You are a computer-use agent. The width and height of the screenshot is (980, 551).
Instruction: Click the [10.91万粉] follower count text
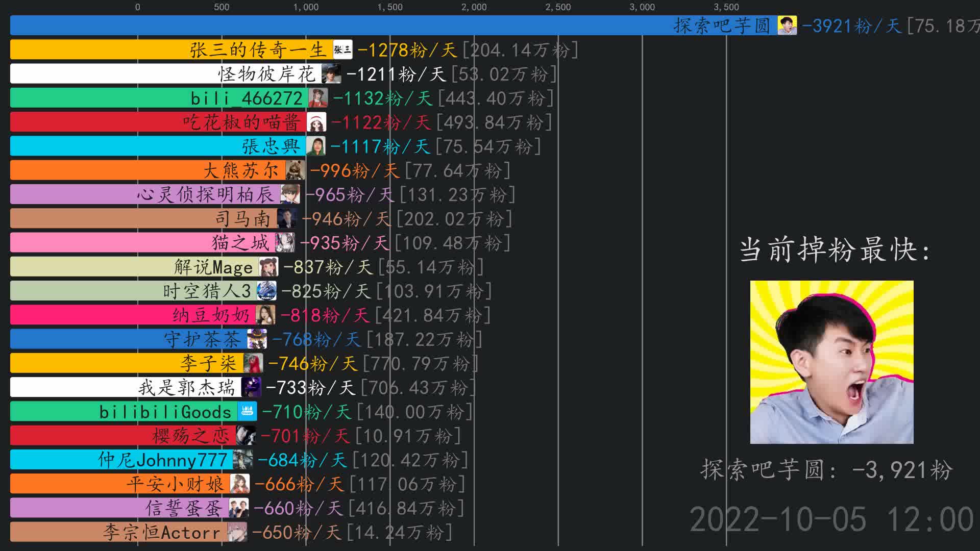pyautogui.click(x=408, y=436)
